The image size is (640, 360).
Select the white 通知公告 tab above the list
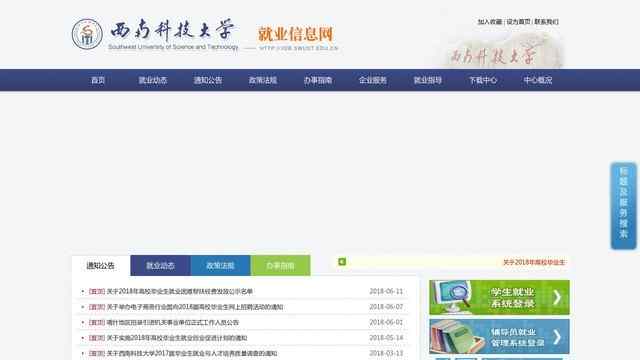(x=101, y=266)
